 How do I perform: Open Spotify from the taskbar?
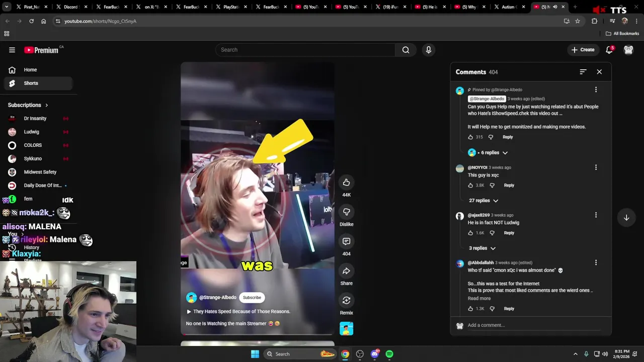coord(389,354)
